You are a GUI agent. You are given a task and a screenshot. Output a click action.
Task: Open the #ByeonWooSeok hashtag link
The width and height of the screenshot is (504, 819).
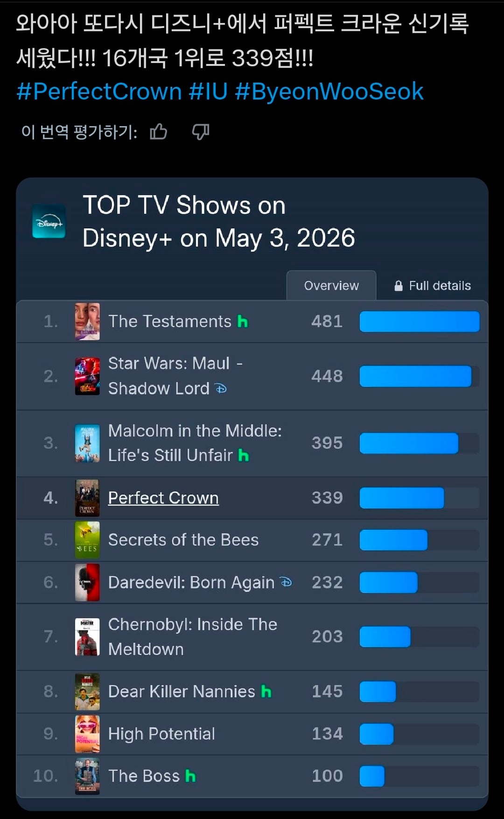pos(329,91)
